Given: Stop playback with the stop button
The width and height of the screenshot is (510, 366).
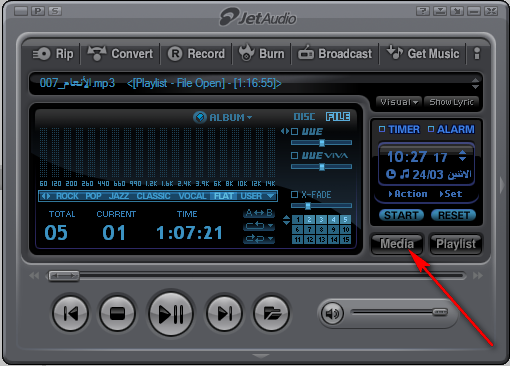Looking at the screenshot, I should pyautogui.click(x=117, y=313).
